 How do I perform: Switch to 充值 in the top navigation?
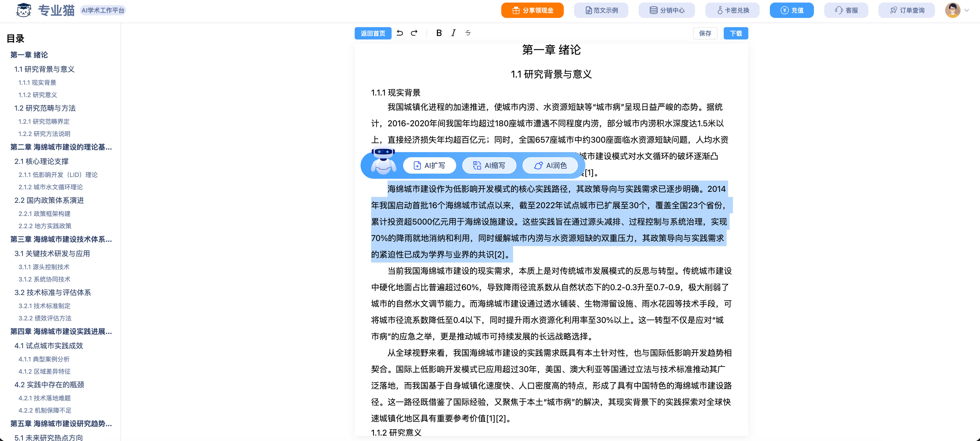pyautogui.click(x=792, y=10)
